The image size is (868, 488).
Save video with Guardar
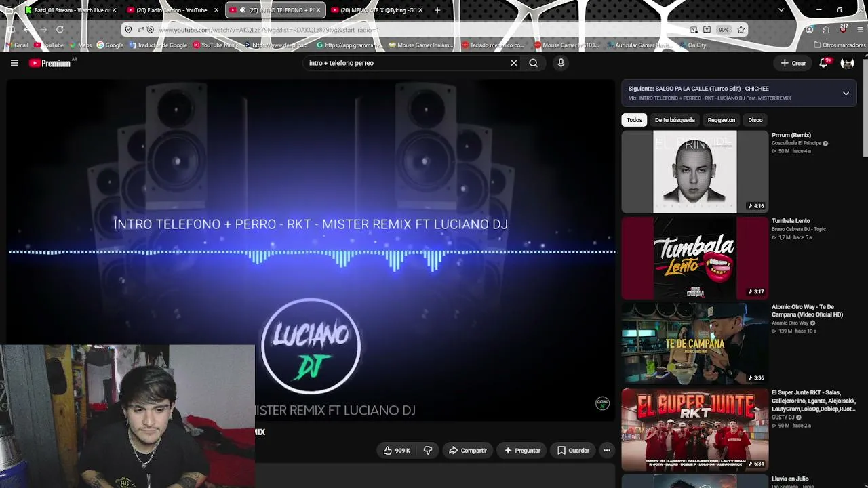point(573,451)
